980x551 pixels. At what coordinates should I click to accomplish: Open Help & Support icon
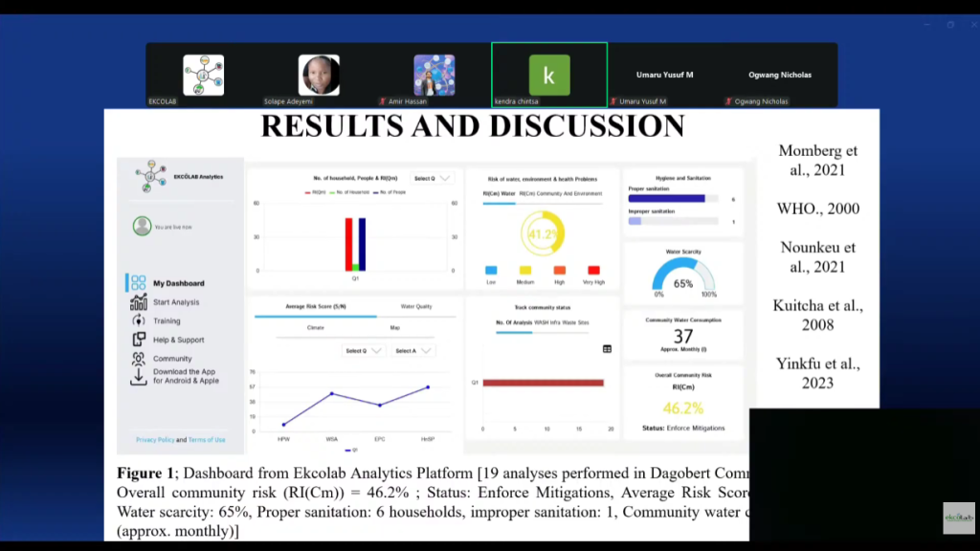139,340
